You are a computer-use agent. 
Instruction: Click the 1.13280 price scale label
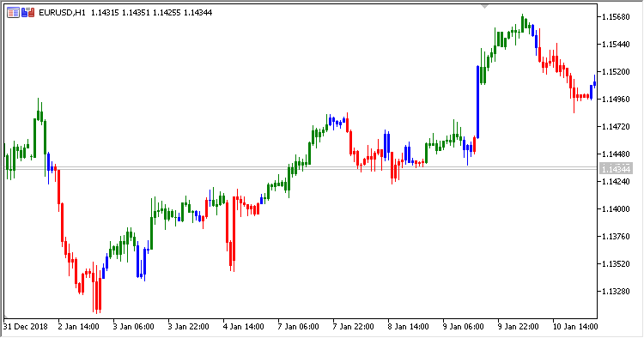[616, 291]
